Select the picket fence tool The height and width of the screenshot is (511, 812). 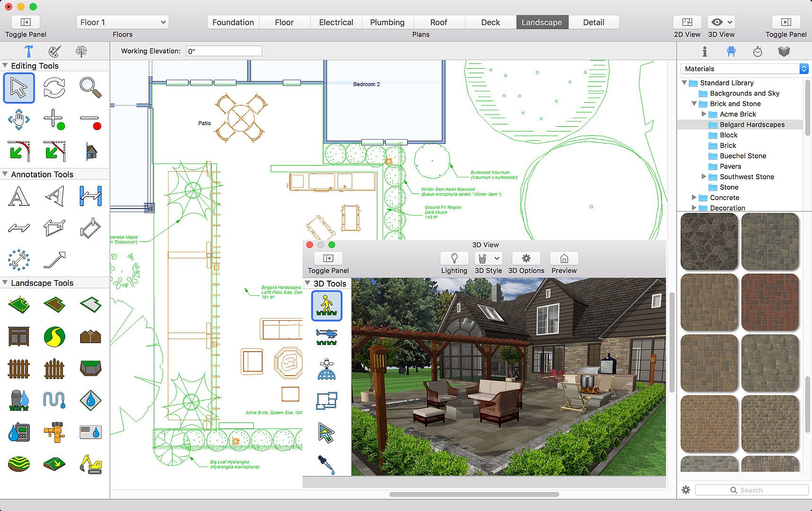click(x=19, y=369)
